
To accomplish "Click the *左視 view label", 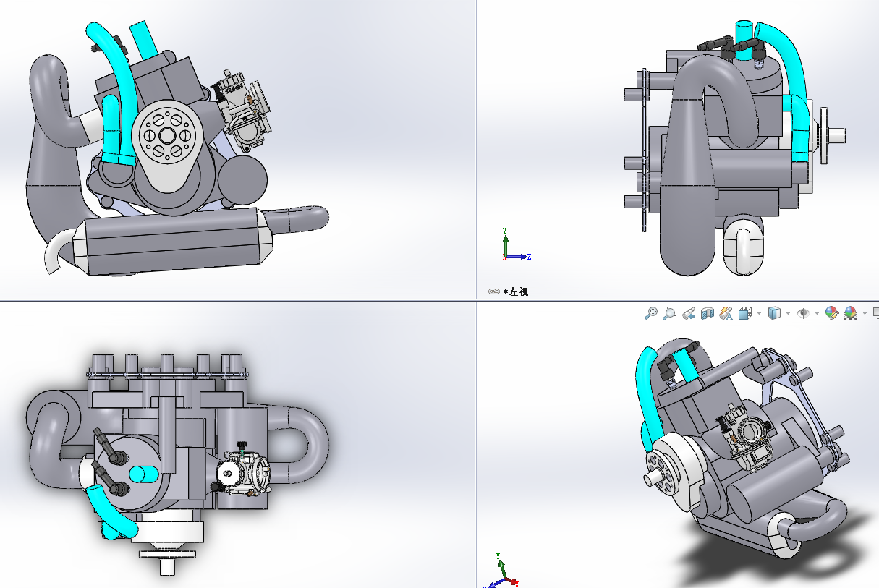I will pos(516,291).
